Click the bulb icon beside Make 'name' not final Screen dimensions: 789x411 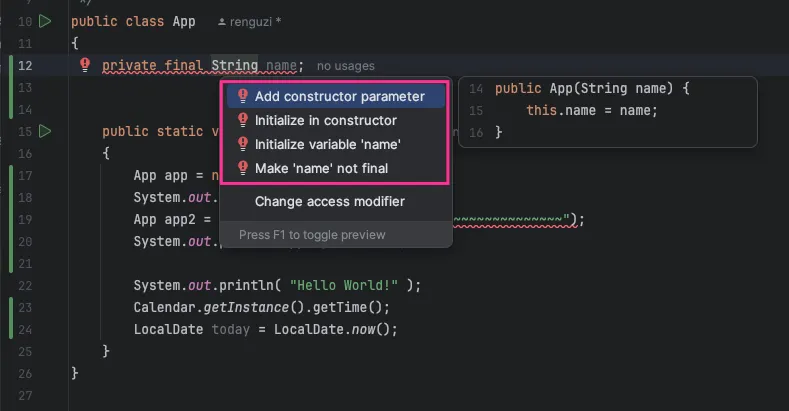tap(242, 169)
